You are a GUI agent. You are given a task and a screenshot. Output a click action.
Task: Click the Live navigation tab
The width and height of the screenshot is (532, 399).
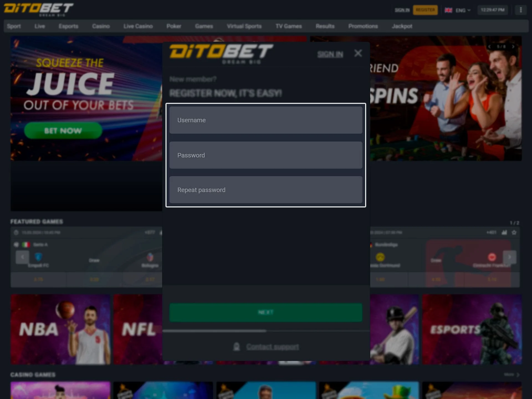pyautogui.click(x=39, y=26)
